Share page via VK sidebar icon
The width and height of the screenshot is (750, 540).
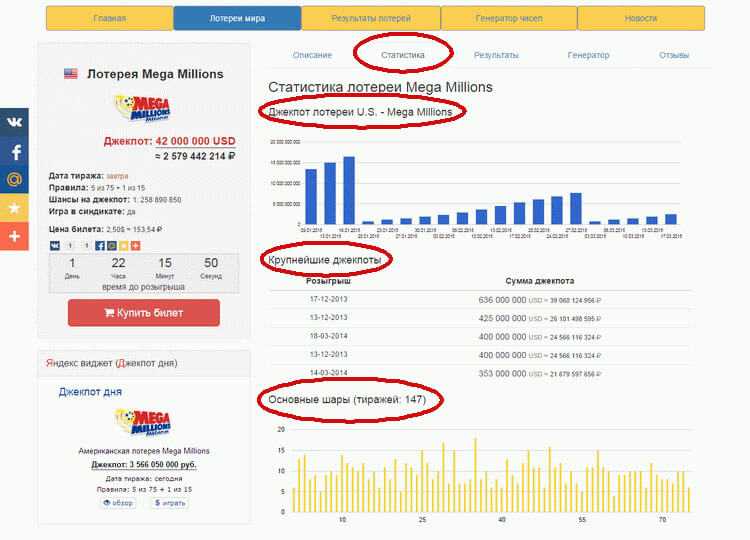tap(14, 122)
